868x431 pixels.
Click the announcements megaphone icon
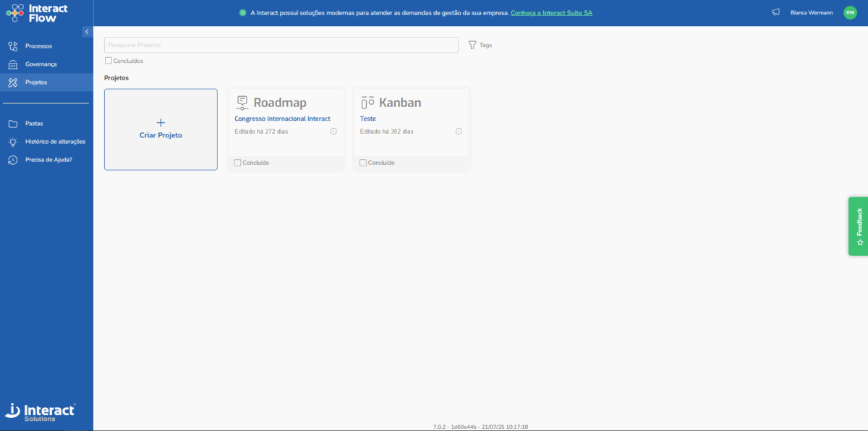775,12
